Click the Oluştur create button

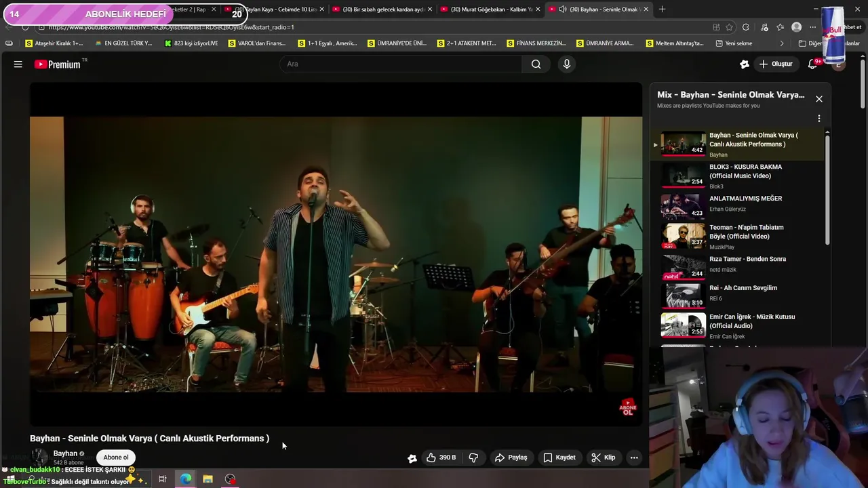(776, 64)
